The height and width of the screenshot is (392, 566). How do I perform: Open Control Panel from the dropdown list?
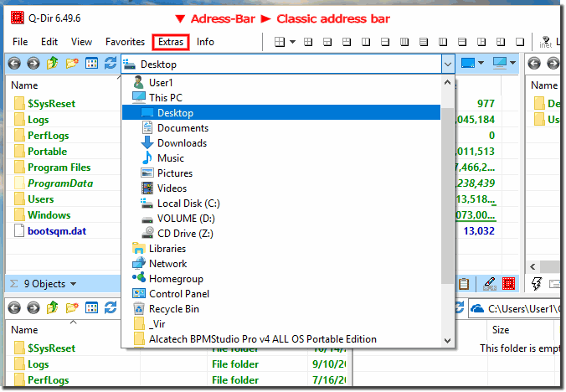click(281, 294)
